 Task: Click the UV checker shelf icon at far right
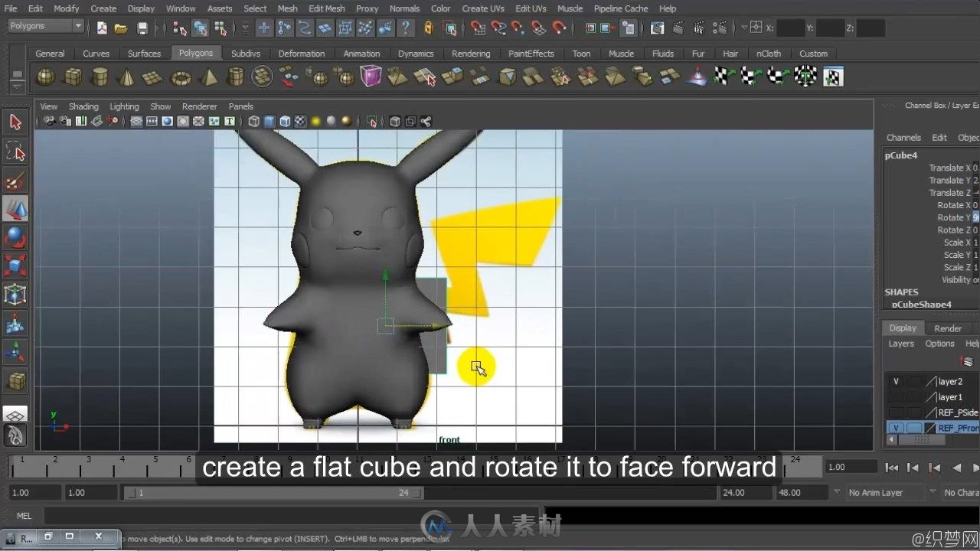click(x=833, y=77)
